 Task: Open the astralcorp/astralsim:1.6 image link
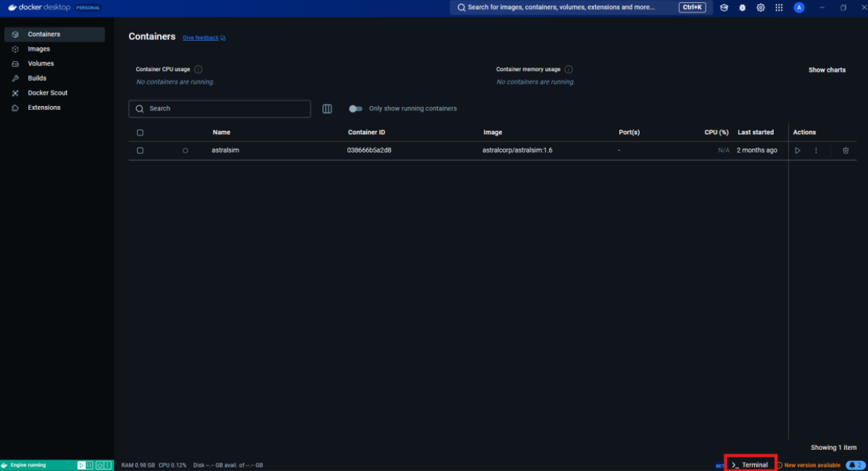(517, 150)
